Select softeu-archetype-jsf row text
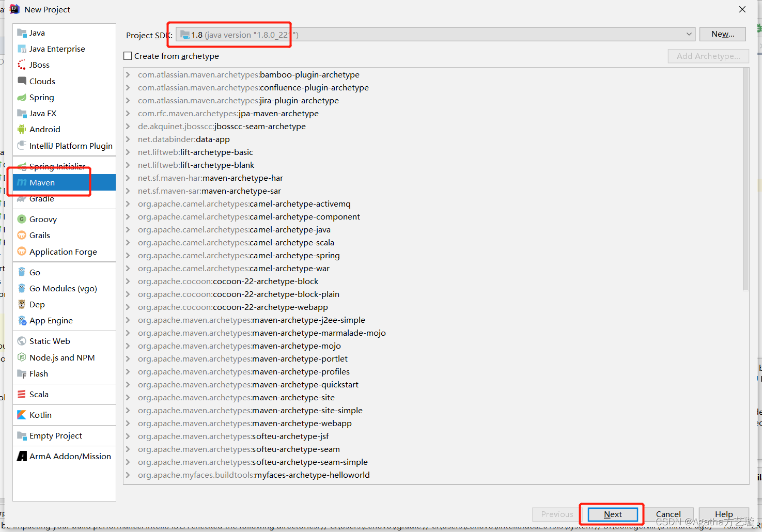 point(233,436)
